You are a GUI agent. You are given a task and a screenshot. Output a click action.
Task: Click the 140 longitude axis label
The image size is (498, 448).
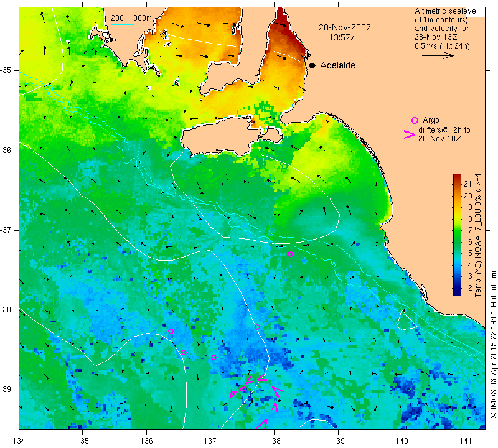click(x=402, y=441)
